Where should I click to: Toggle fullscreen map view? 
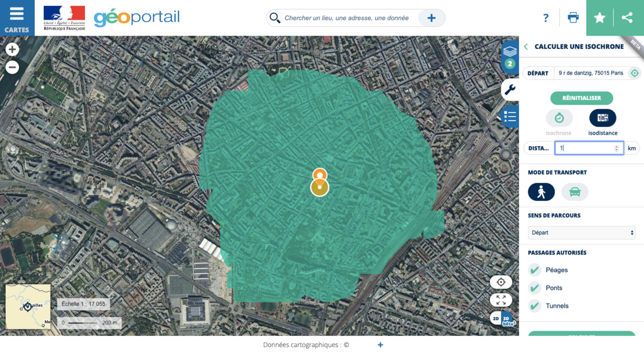point(501,300)
